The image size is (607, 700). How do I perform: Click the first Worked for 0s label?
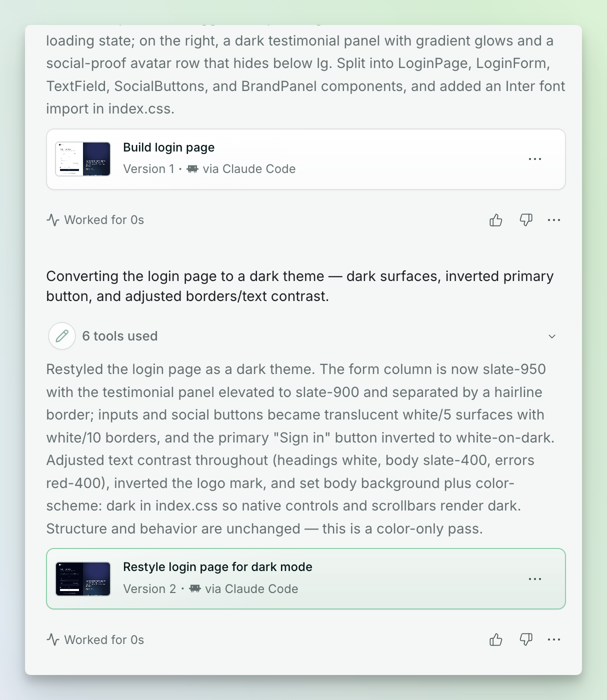(x=104, y=220)
